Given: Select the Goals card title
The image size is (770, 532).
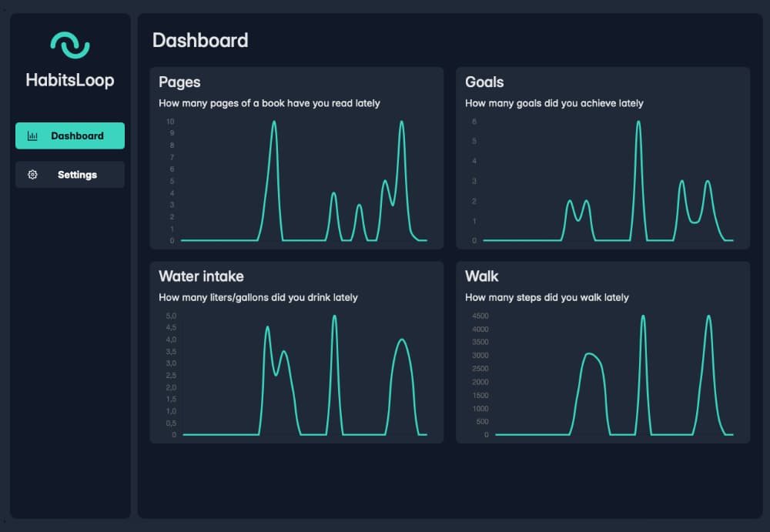Looking at the screenshot, I should pyautogui.click(x=484, y=82).
